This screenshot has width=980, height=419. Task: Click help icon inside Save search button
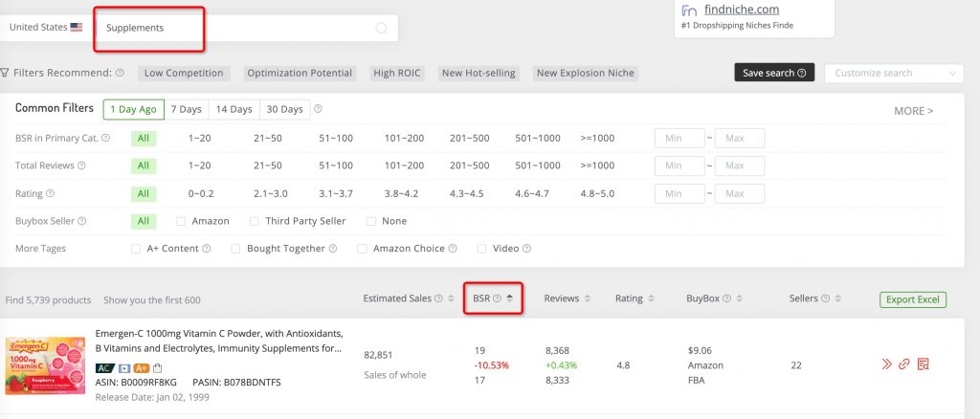(802, 73)
